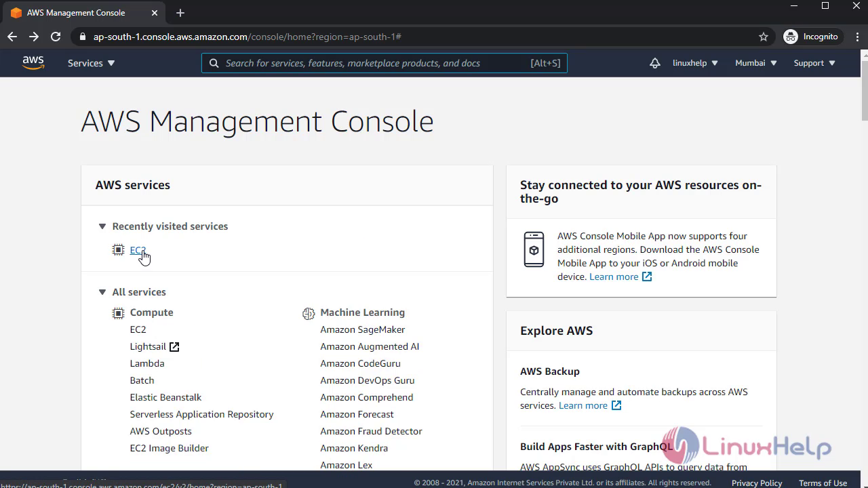Click the EC2 chip icon under Recently visited
Image resolution: width=868 pixels, height=488 pixels.
point(119,250)
